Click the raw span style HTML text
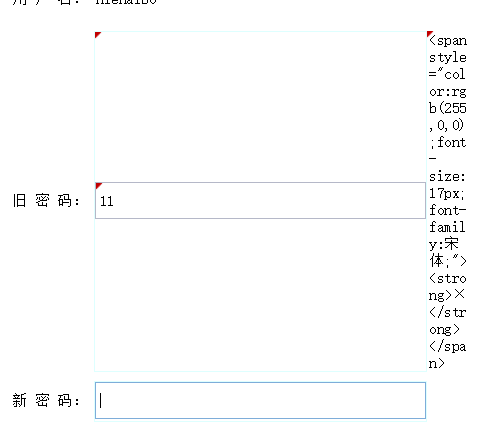 pyautogui.click(x=448, y=201)
